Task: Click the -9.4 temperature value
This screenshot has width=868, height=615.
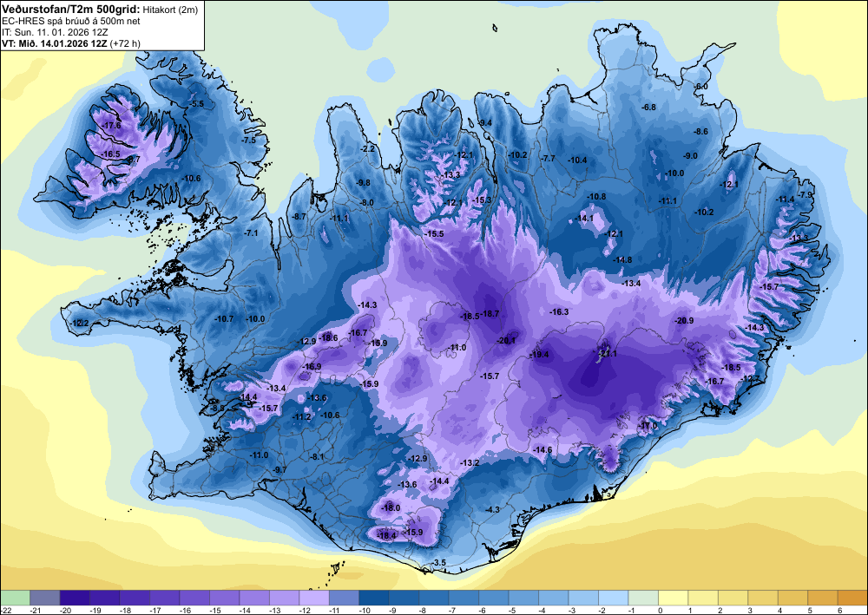Action: pos(485,122)
